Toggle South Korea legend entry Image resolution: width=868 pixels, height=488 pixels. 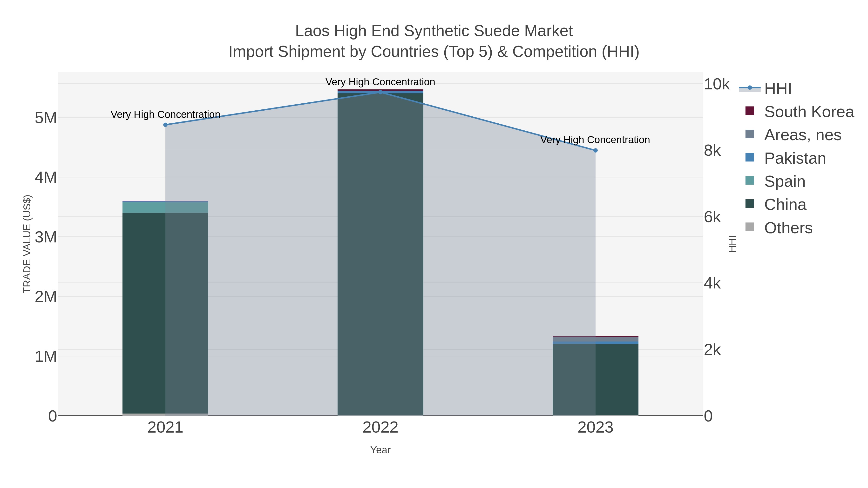tap(800, 112)
